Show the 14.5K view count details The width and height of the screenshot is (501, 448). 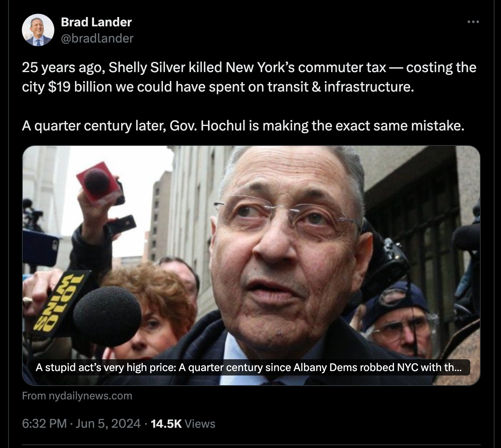[x=166, y=424]
